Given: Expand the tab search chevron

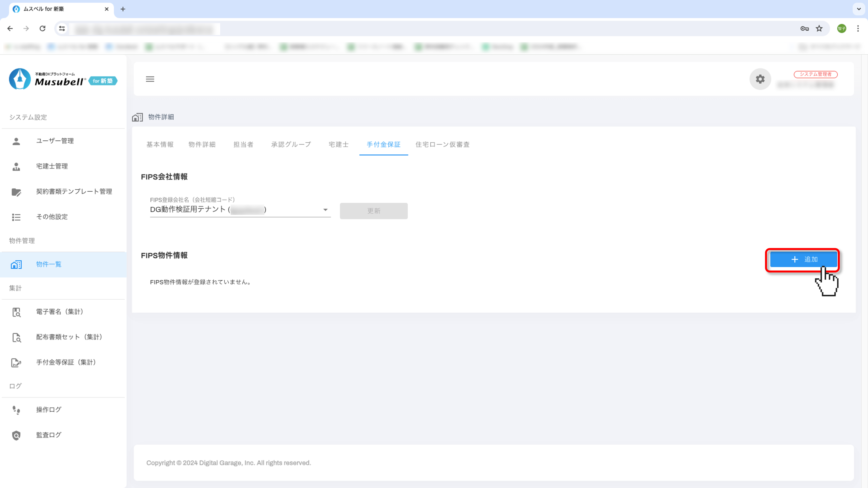Looking at the screenshot, I should click(x=859, y=9).
